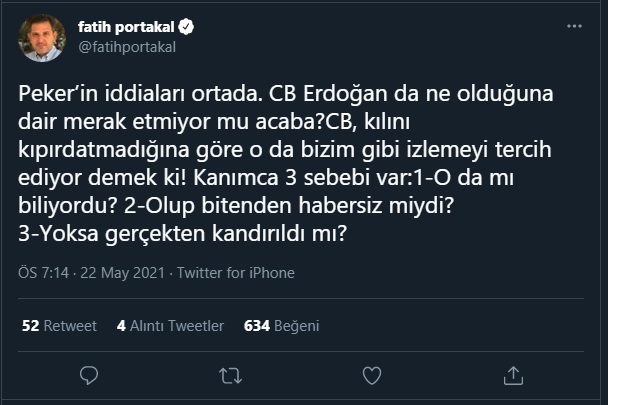Viewport: 617px width, 405px height.
Task: Click the ÖS 7:14 timestamp
Action: click(x=43, y=272)
